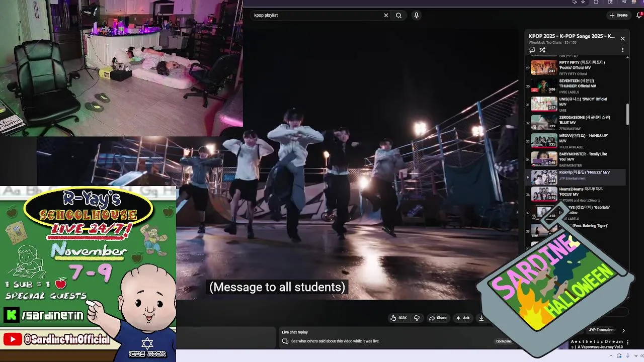The height and width of the screenshot is (362, 644).
Task: Close the KPOP 2025 playlist panel
Action: tap(622, 38)
